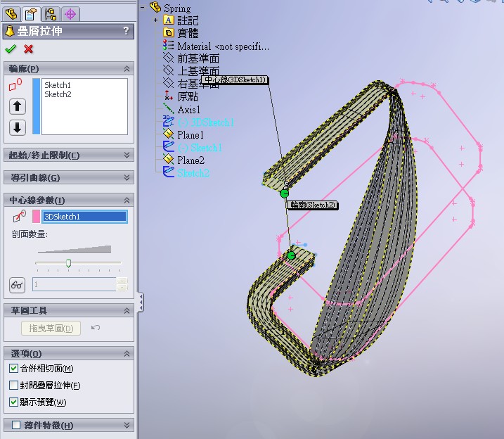This screenshot has height=439, width=504.
Task: Select 上基準面 top plane icon
Action: point(169,71)
